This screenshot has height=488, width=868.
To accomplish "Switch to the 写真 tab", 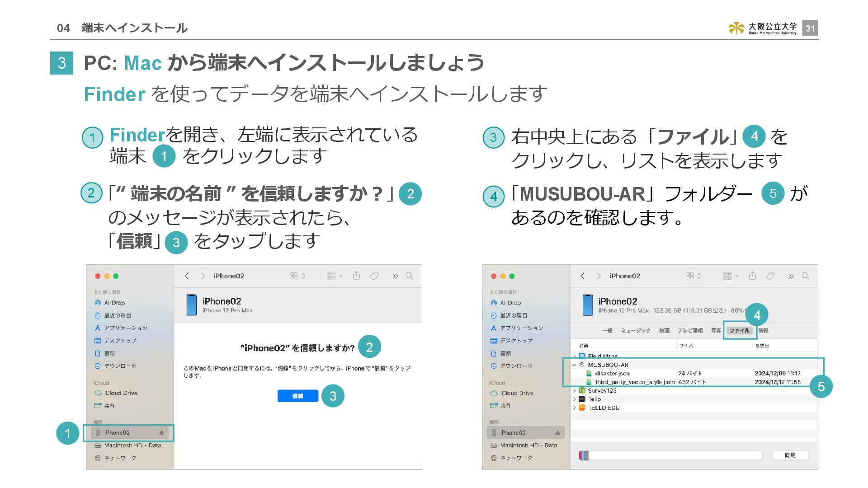I will click(x=716, y=331).
